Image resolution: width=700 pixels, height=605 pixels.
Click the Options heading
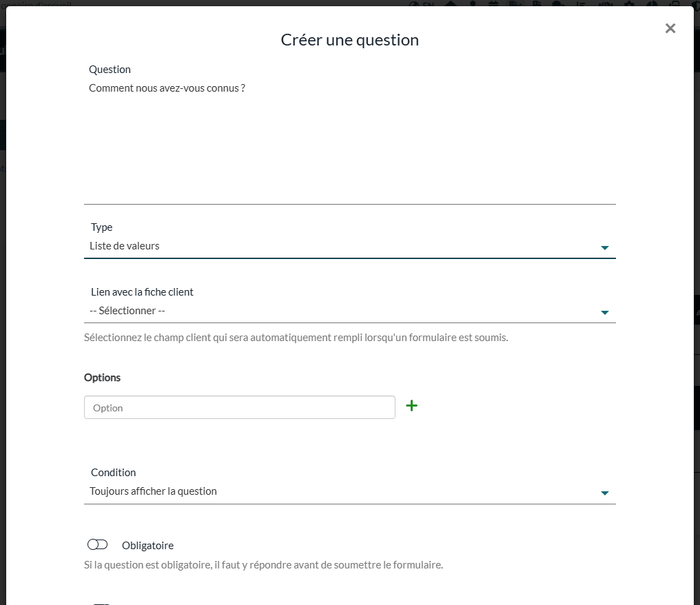coord(102,378)
